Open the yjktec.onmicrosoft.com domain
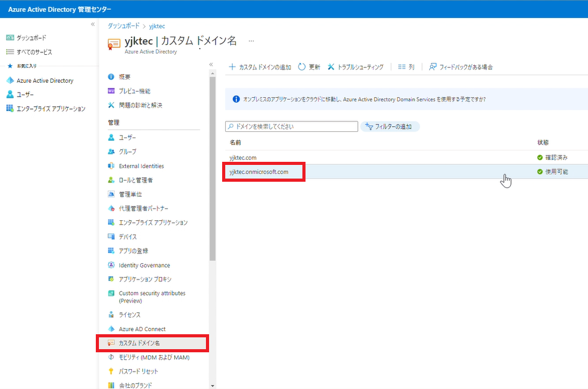This screenshot has width=588, height=389. [259, 172]
